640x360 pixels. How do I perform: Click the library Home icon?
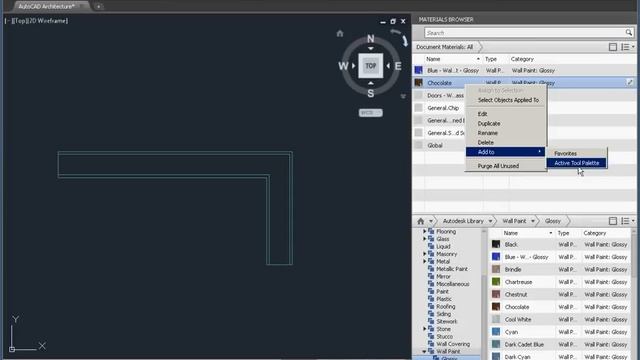(x=420, y=221)
